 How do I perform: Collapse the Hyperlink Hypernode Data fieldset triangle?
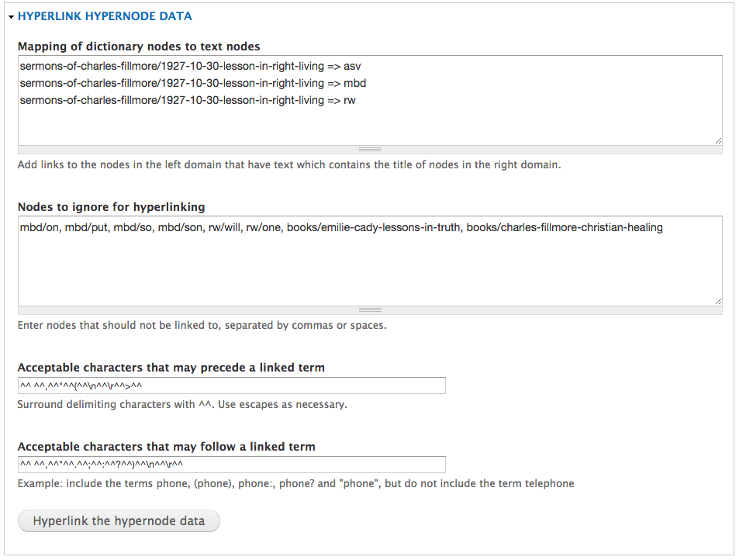tap(11, 17)
